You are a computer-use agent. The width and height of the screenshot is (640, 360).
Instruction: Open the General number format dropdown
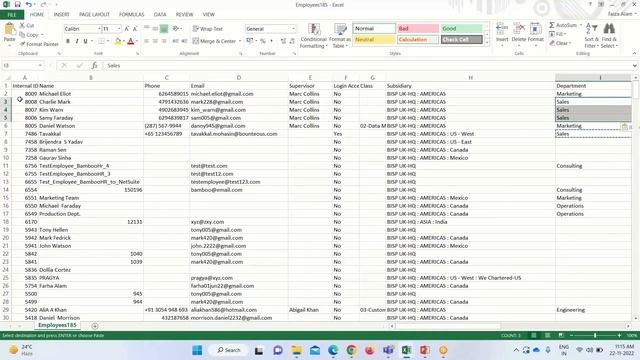point(293,29)
